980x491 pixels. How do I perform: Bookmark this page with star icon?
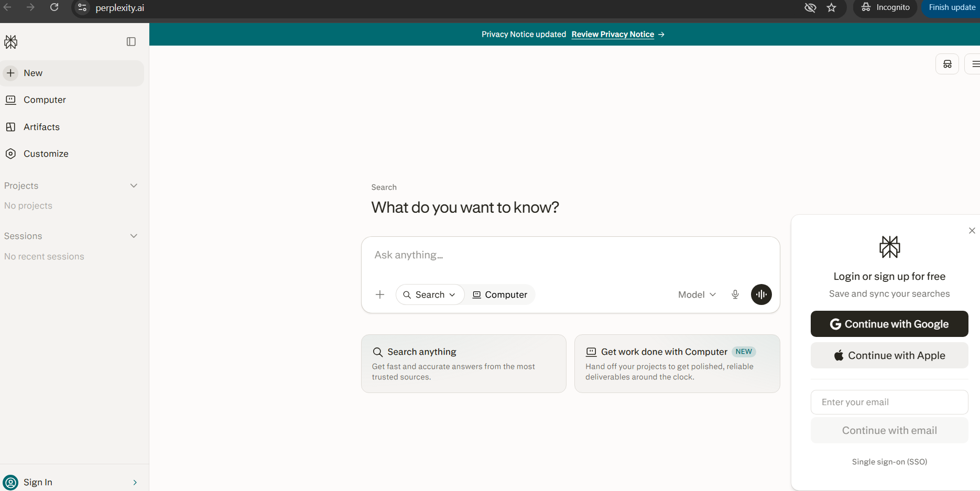[832, 7]
